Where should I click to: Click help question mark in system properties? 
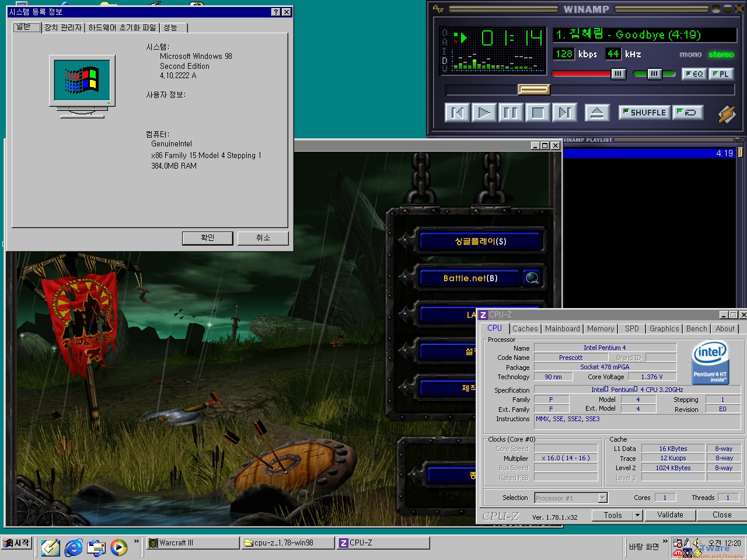(x=276, y=12)
